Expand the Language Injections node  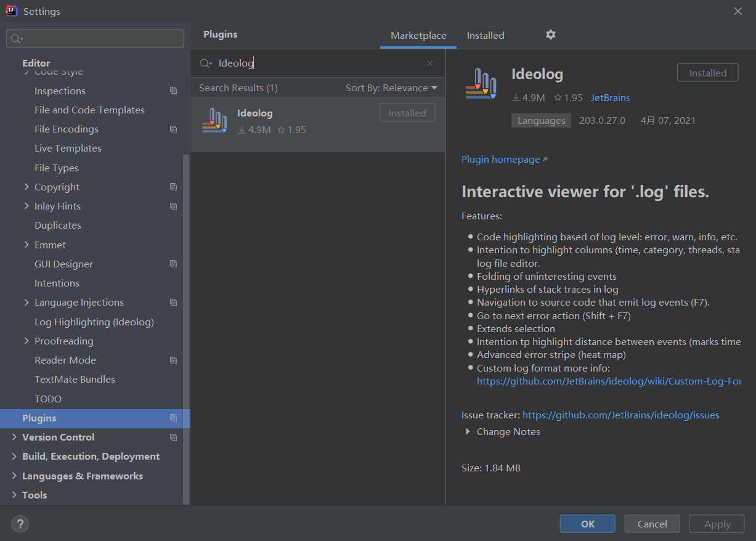26,302
